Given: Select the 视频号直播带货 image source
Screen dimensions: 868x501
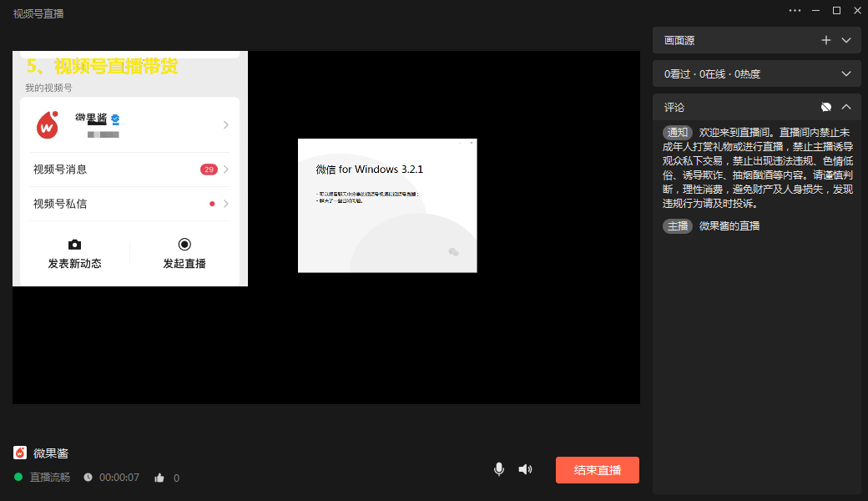Looking at the screenshot, I should click(130, 169).
